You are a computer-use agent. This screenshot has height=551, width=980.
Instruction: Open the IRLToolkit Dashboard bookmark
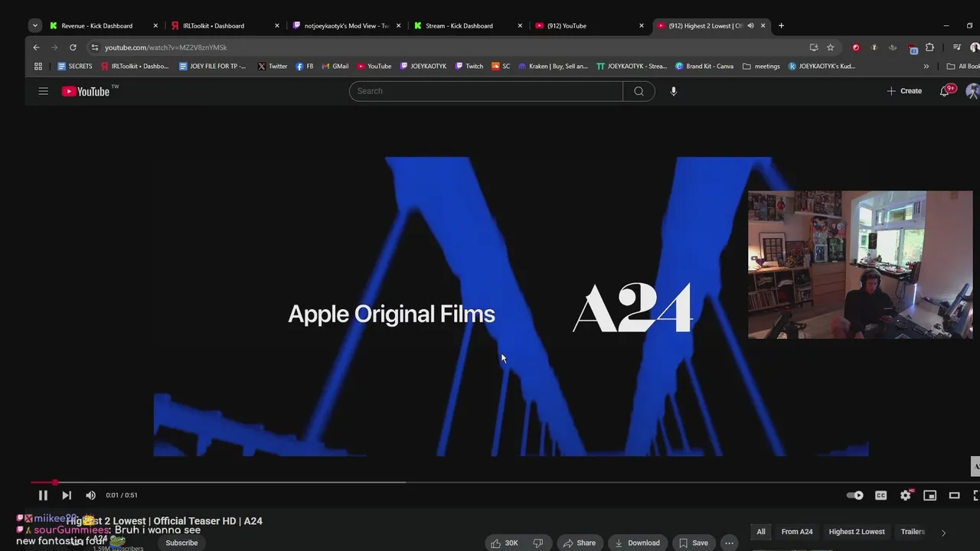(x=135, y=67)
